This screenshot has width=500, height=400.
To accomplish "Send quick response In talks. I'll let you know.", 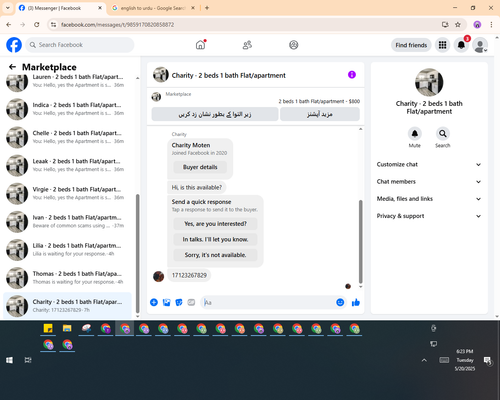I will tap(215, 239).
